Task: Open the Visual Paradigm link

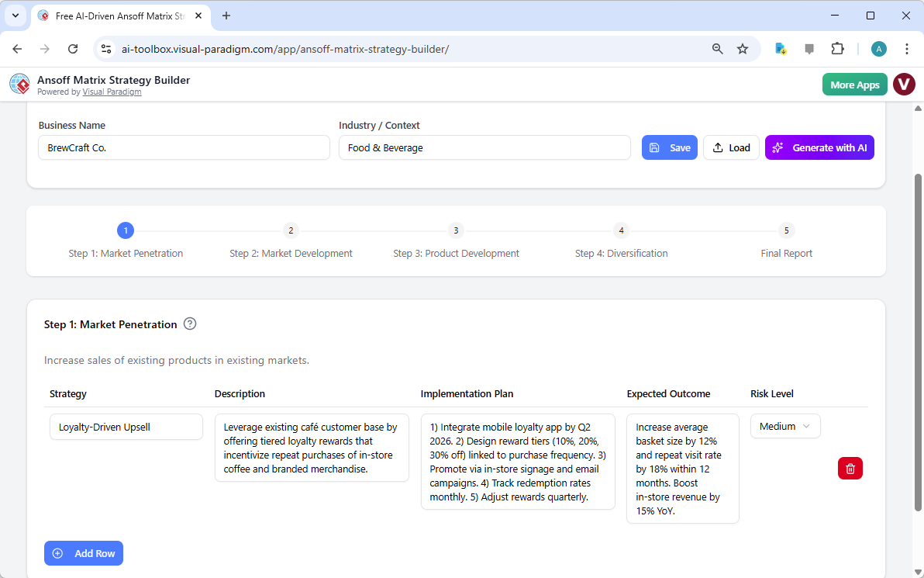Action: pyautogui.click(x=112, y=92)
